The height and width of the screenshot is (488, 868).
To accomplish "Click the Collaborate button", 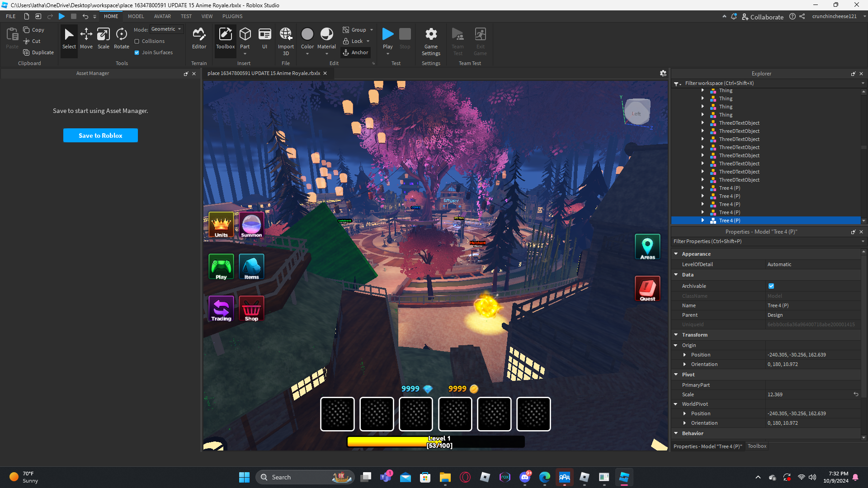I will (x=763, y=17).
